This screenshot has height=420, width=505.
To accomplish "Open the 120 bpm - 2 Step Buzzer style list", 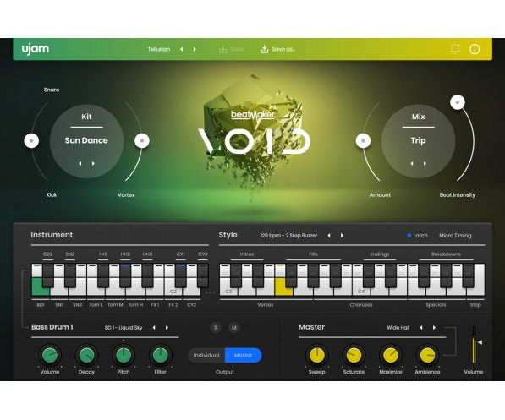I will tap(289, 236).
